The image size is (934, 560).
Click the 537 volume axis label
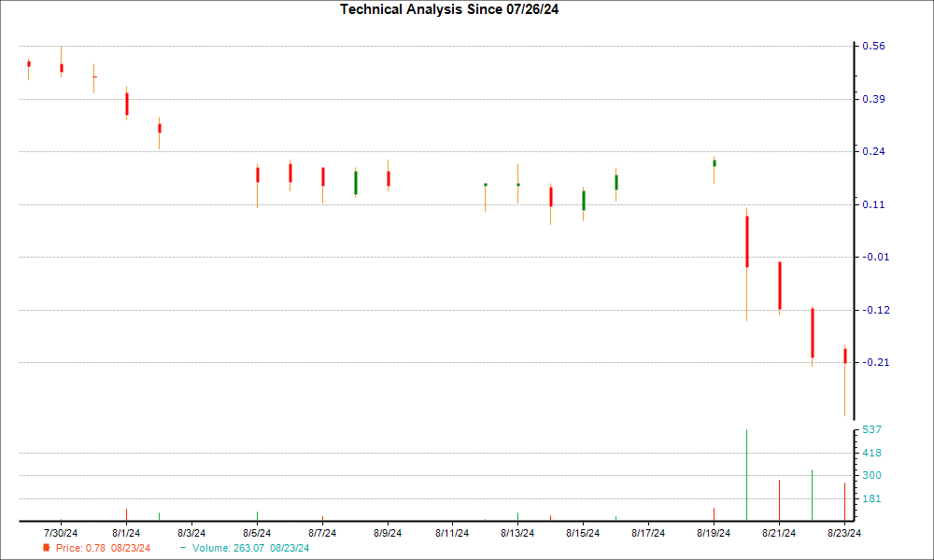pos(871,429)
